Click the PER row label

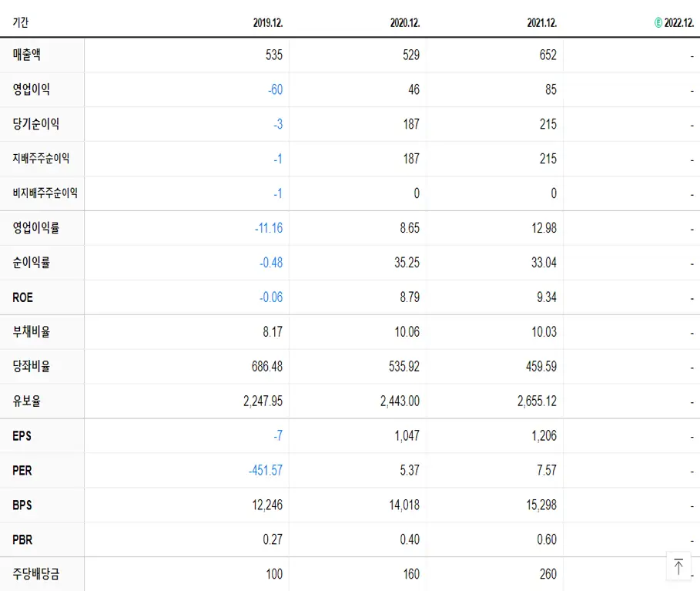22,470
